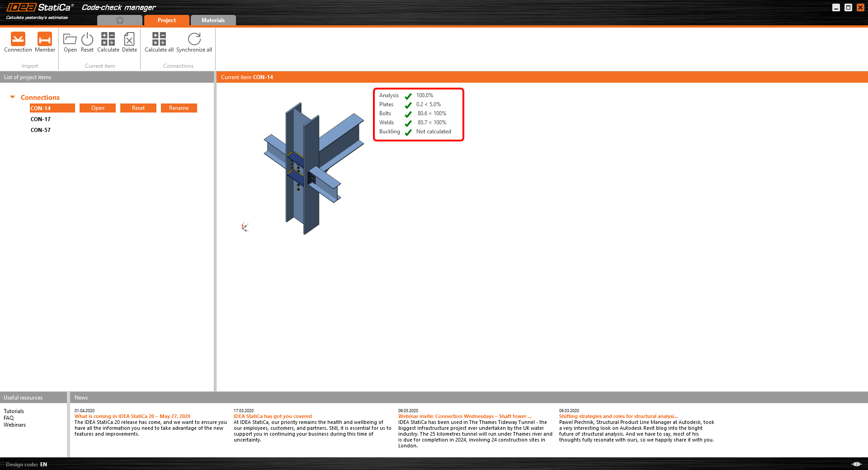Click the 3D connection model preview

[314, 168]
